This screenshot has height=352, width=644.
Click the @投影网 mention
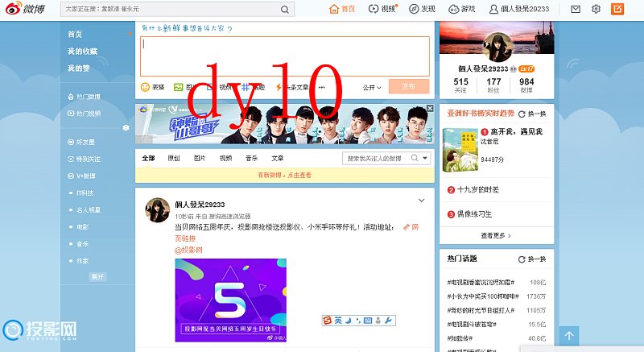pos(188,250)
